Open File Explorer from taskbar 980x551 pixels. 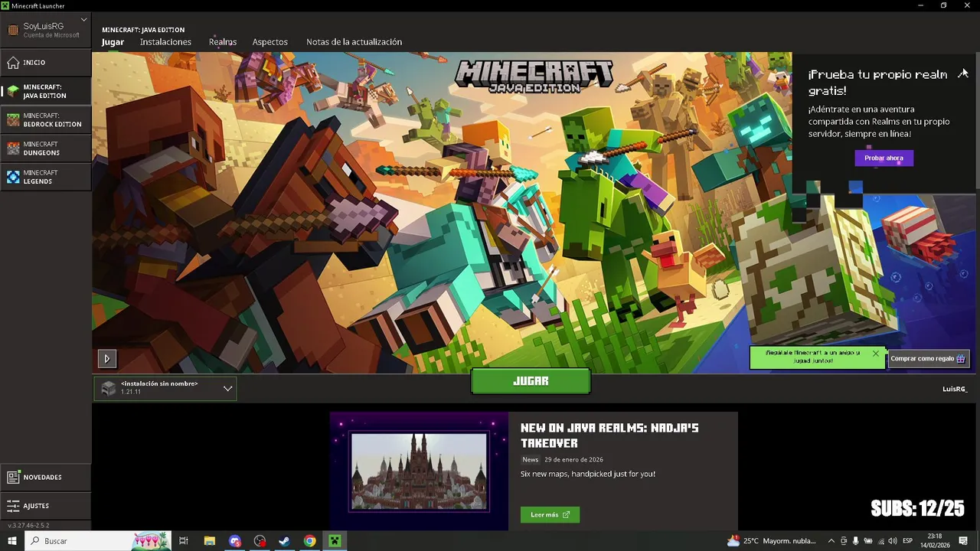tap(209, 541)
